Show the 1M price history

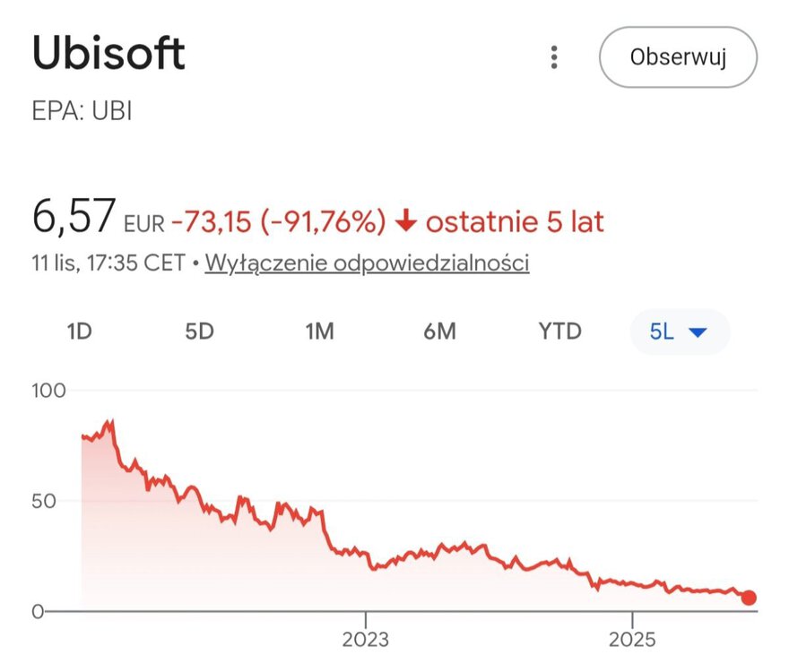tap(319, 332)
